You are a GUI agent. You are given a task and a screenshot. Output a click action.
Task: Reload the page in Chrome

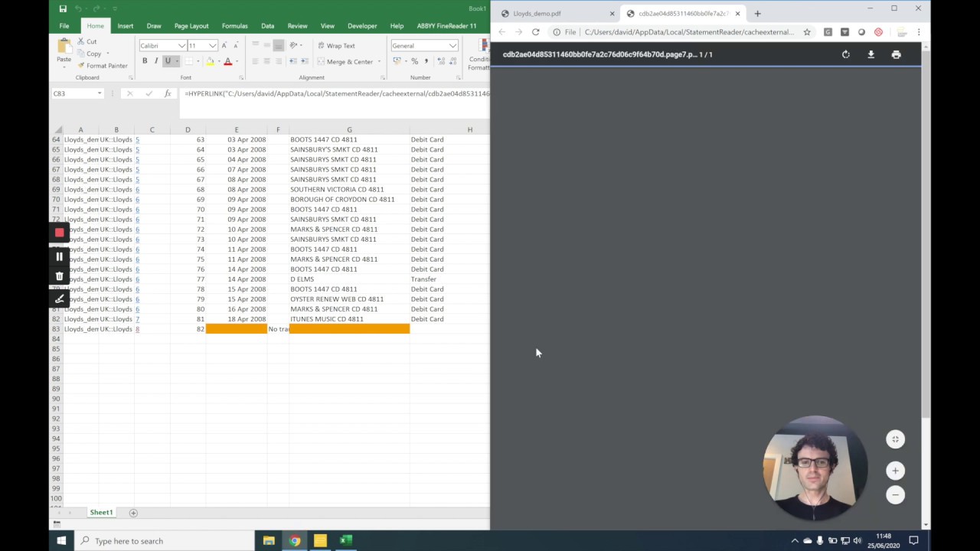pyautogui.click(x=535, y=32)
